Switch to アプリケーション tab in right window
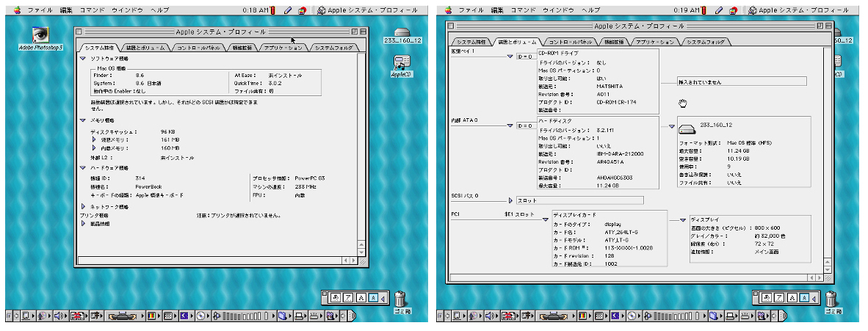The width and height of the screenshot is (868, 331). click(x=656, y=42)
